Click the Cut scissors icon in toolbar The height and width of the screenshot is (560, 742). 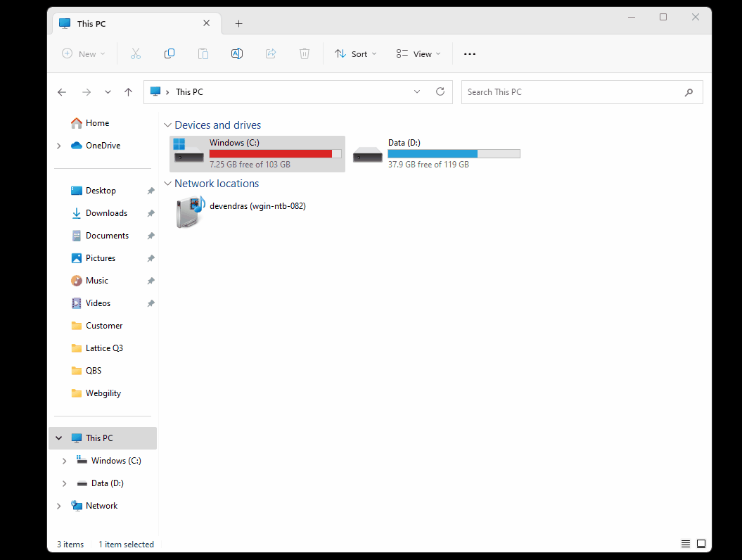[x=136, y=53]
